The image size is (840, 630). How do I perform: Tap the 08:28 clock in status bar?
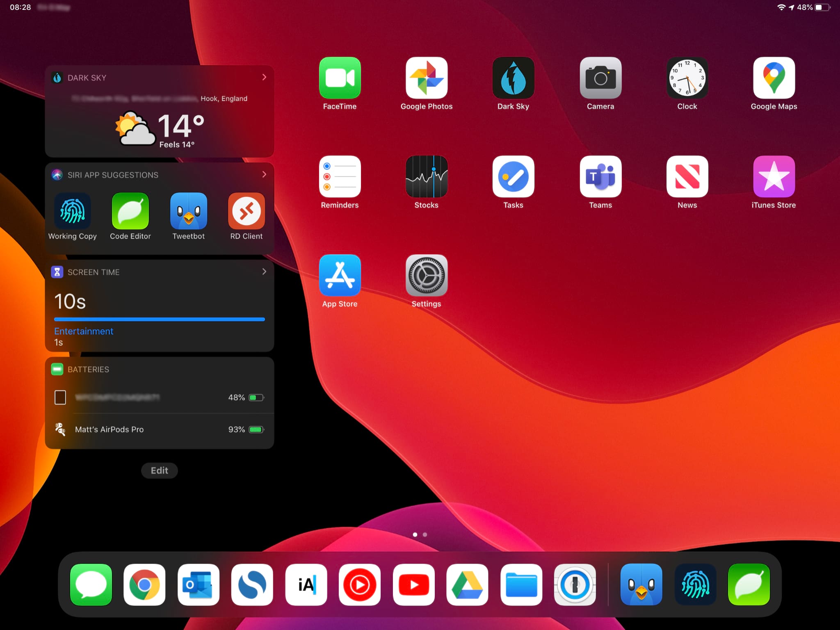coord(21,7)
